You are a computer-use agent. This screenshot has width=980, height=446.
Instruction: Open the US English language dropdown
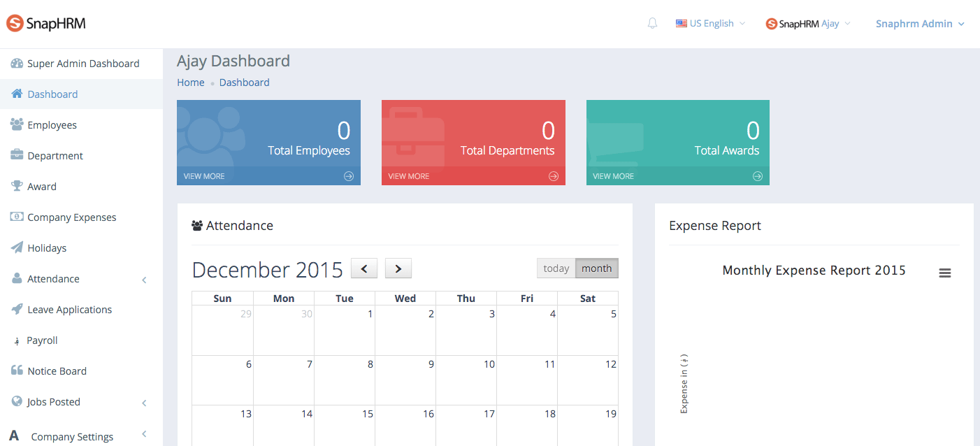[710, 24]
